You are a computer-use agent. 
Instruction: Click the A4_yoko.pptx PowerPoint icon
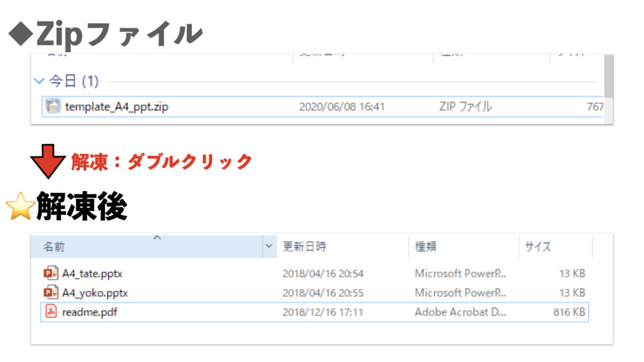[x=50, y=292]
